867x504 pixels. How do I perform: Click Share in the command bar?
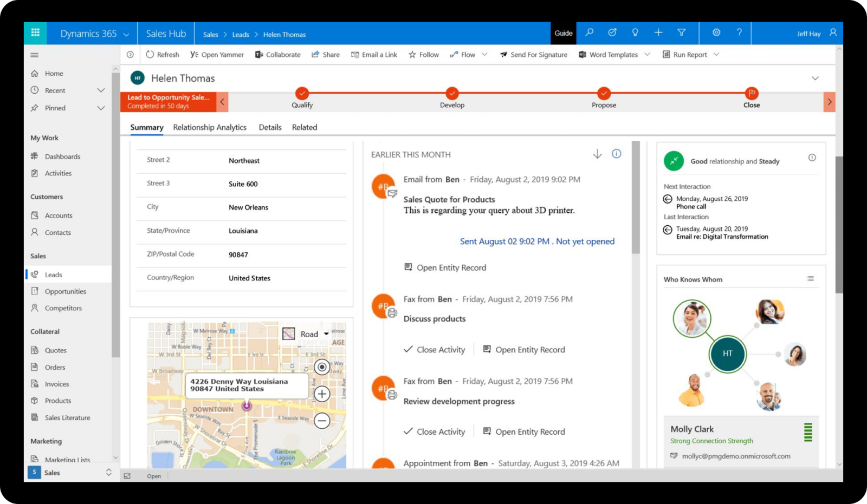pos(326,55)
